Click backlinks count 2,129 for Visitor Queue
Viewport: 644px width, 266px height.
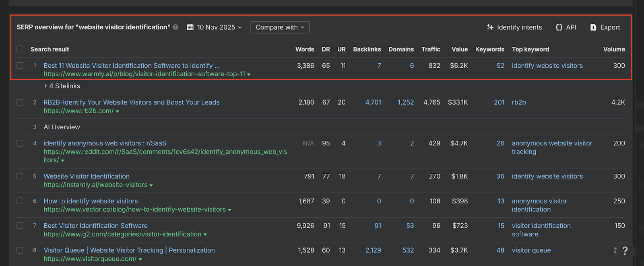[373, 250]
